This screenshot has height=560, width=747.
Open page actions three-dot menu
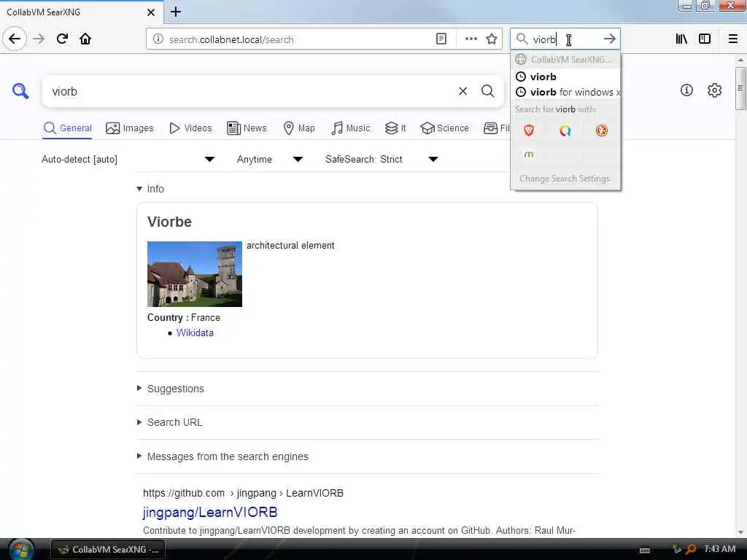[x=471, y=39]
